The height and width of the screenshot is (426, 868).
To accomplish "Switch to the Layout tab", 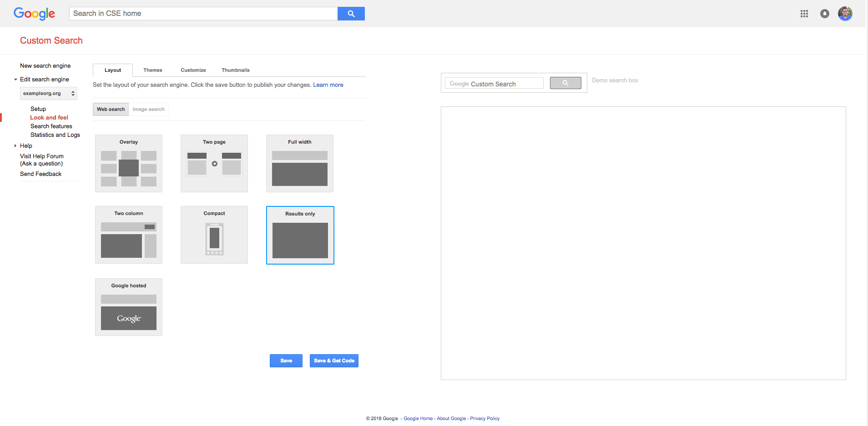I will 113,70.
